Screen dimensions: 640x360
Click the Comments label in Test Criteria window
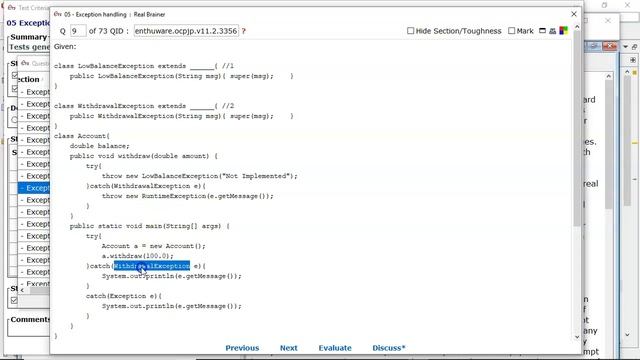30,319
